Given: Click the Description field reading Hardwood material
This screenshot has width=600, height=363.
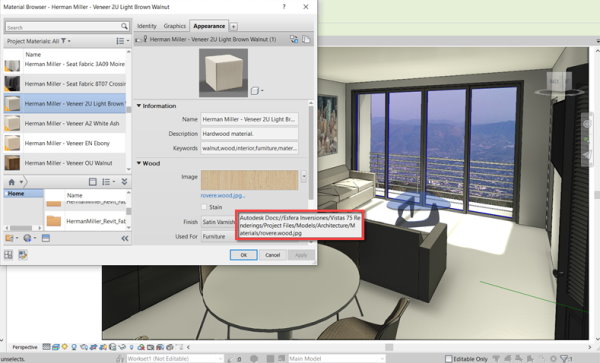Looking at the screenshot, I should (249, 134).
